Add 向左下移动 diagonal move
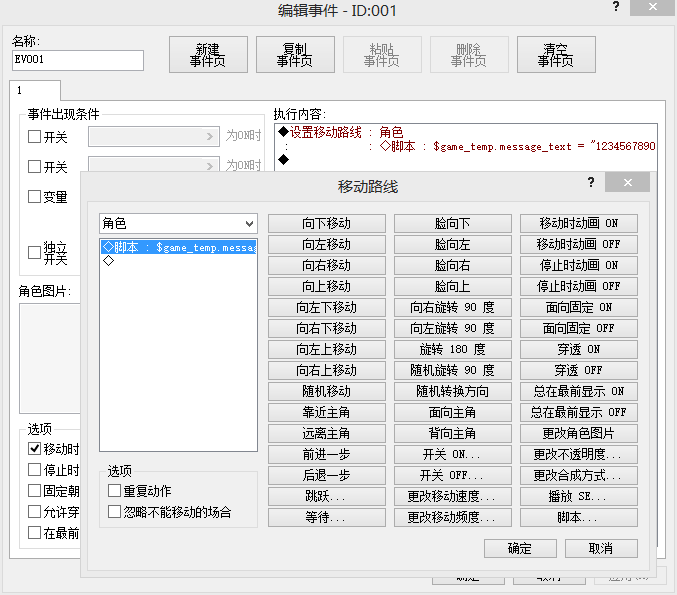 point(326,307)
